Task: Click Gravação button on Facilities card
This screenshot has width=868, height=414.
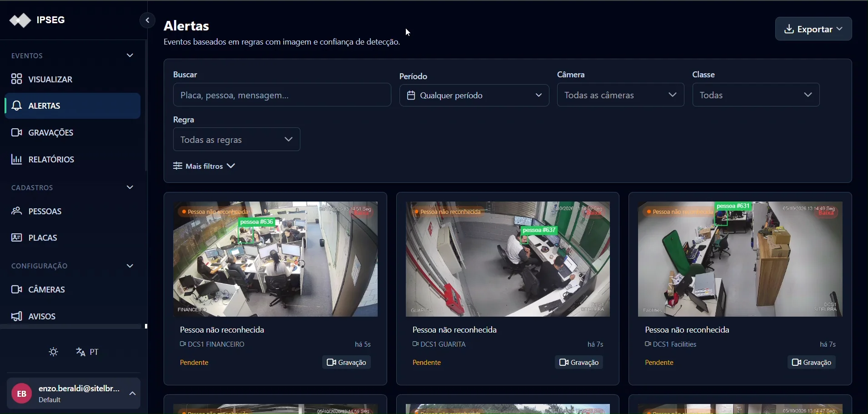Action: 812,363
